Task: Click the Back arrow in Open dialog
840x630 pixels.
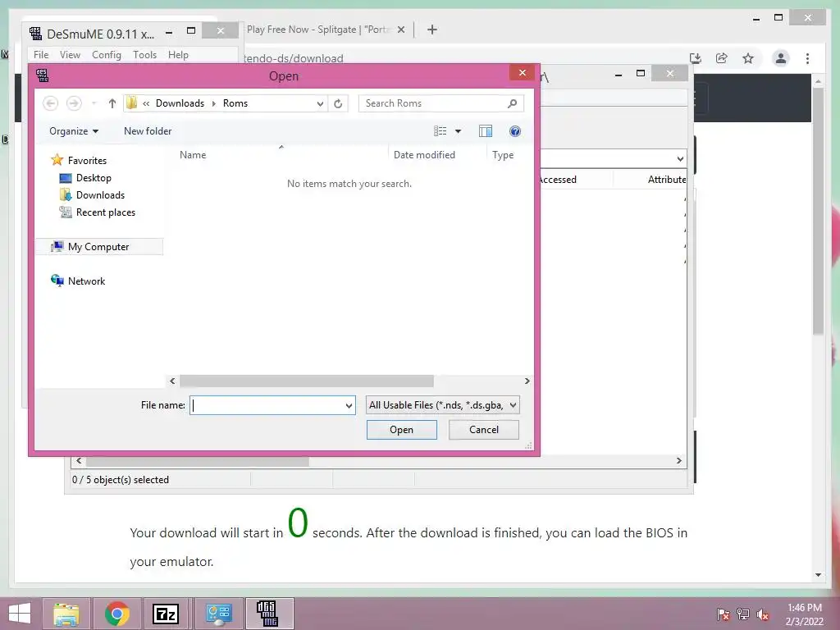Action: pos(50,103)
